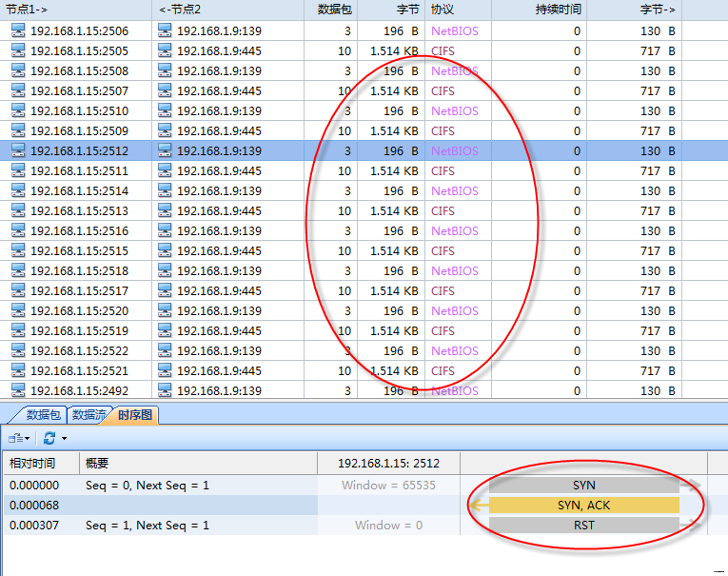Sort by the 协议 column header
The height and width of the screenshot is (576, 728).
click(443, 10)
